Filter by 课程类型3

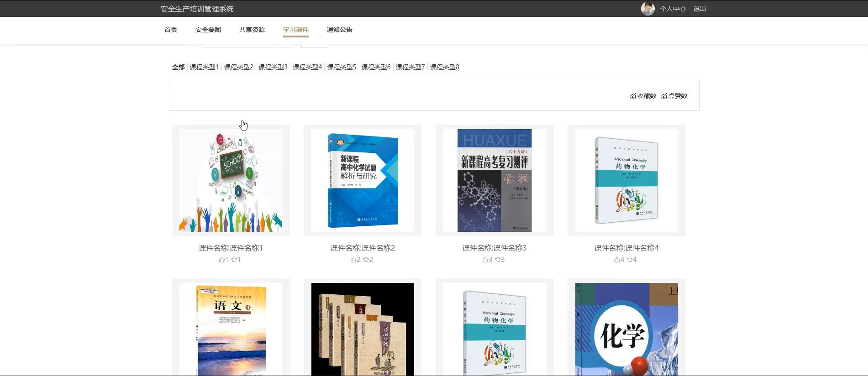point(273,67)
